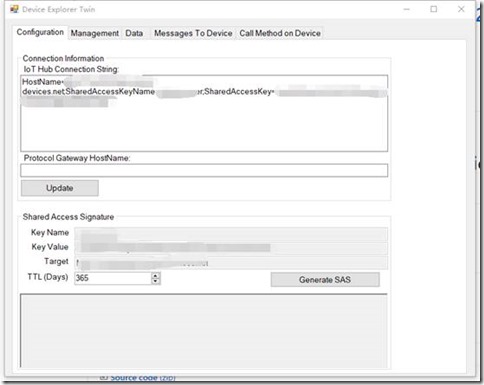Go to Messages To Device tab
484x385 pixels.
pos(193,33)
